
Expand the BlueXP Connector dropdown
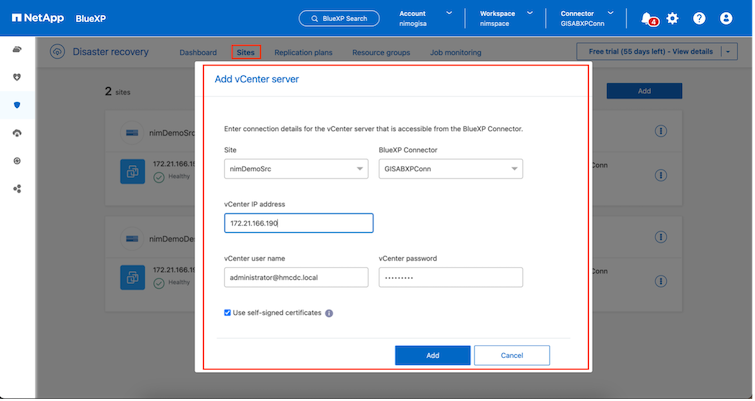click(450, 170)
